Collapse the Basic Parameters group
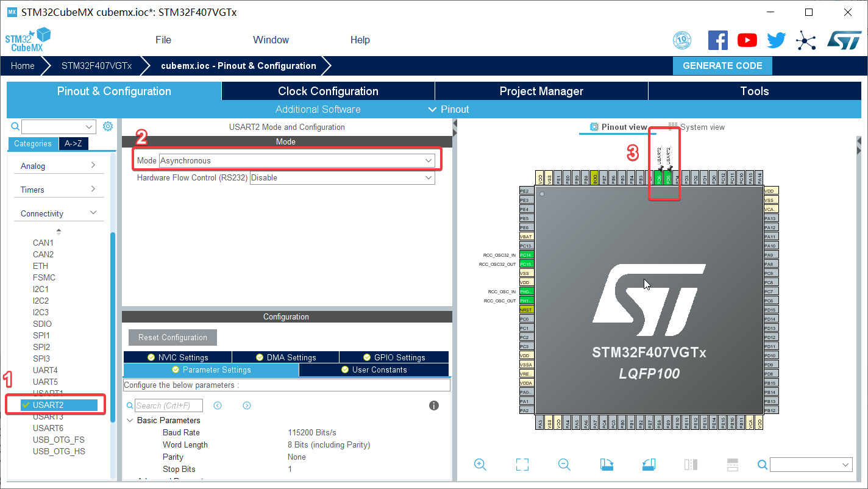Screen dimensions: 868x489 (x=130, y=420)
